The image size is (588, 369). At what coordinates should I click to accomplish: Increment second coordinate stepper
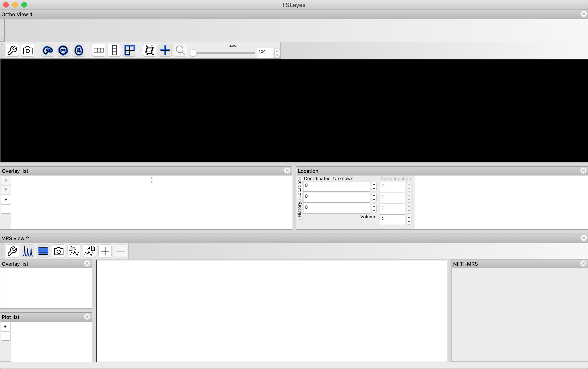coord(374,195)
